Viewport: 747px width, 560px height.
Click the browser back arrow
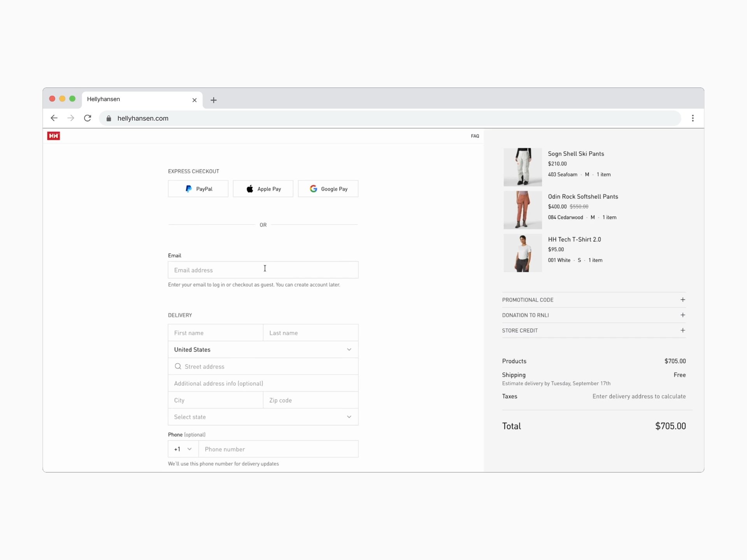(x=54, y=118)
